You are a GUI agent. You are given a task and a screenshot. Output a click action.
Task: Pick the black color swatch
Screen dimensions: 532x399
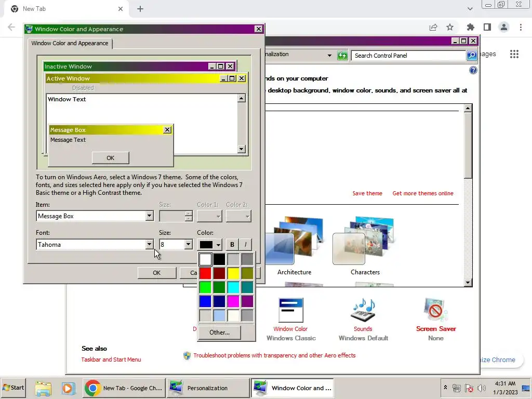(x=219, y=260)
